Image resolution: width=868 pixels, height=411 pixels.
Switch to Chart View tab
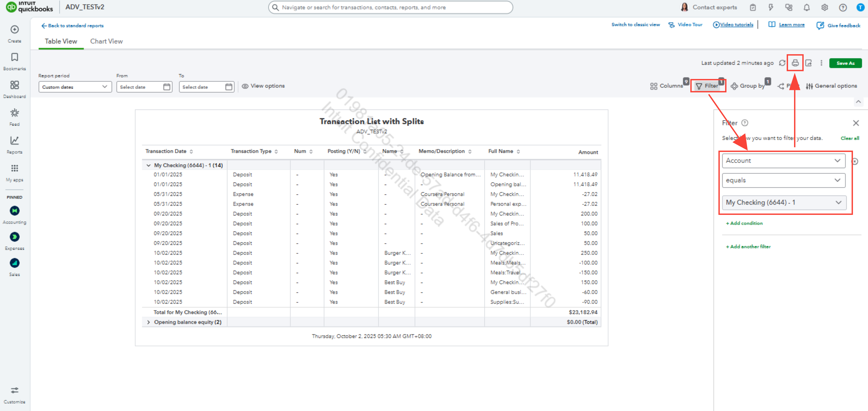[x=106, y=41]
